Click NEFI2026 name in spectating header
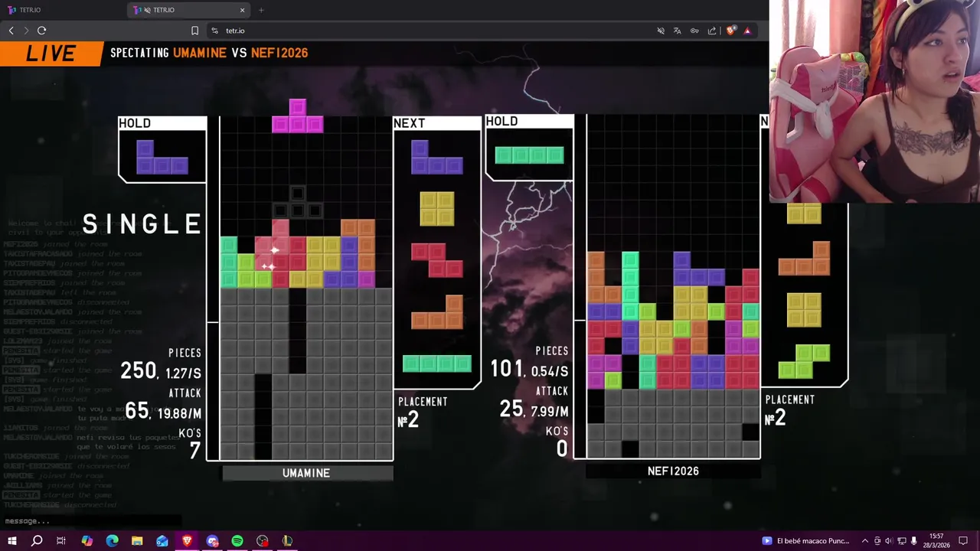This screenshot has height=551, width=980. click(279, 53)
